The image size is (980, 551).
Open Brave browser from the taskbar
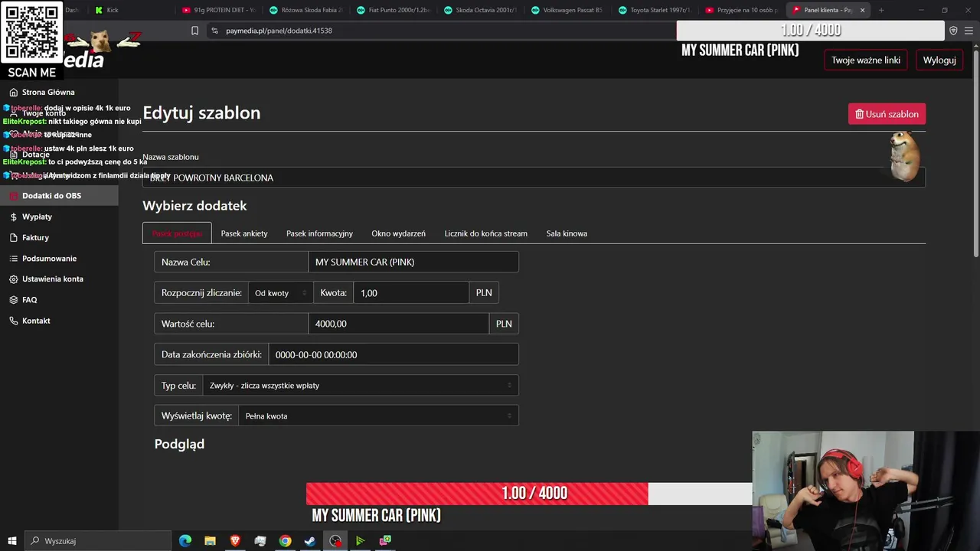pyautogui.click(x=235, y=541)
